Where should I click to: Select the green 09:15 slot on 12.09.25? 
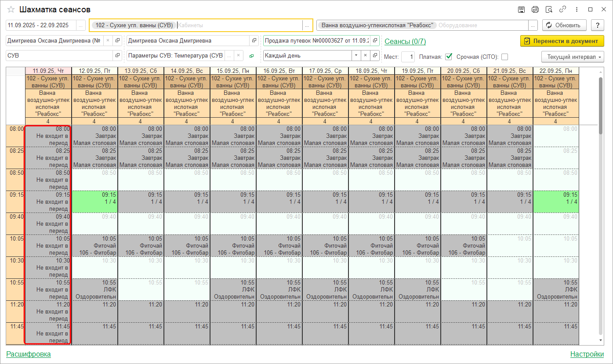pos(94,202)
